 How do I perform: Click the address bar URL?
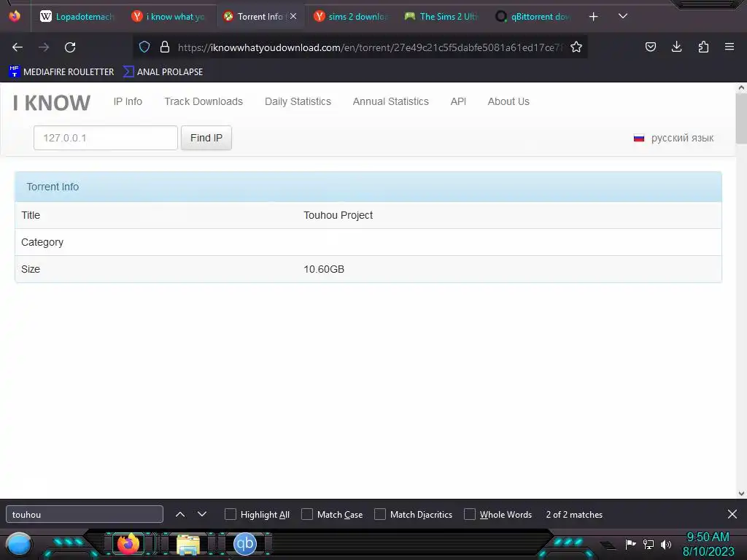coord(370,47)
